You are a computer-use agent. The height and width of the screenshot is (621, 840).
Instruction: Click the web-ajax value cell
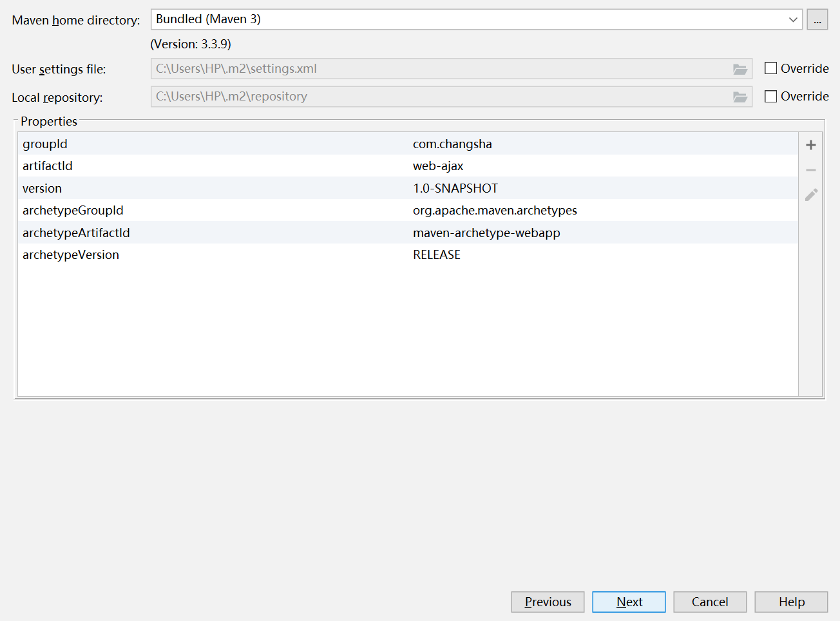438,166
